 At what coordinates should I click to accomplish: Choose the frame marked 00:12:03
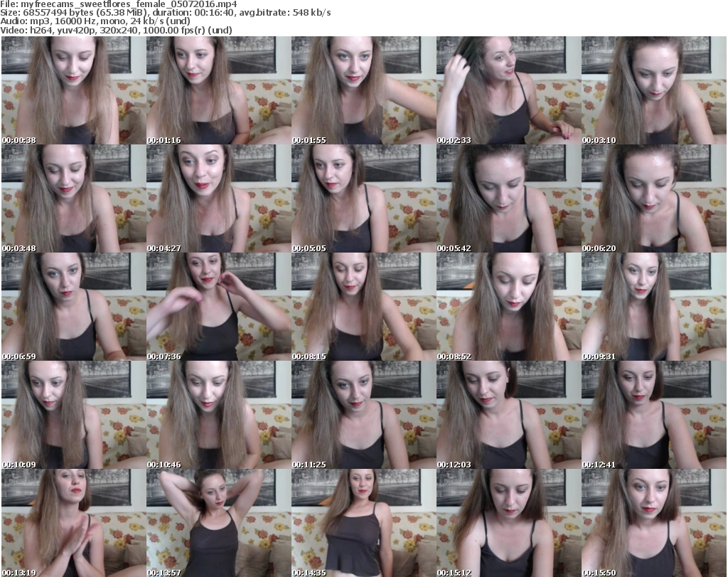(x=509, y=415)
